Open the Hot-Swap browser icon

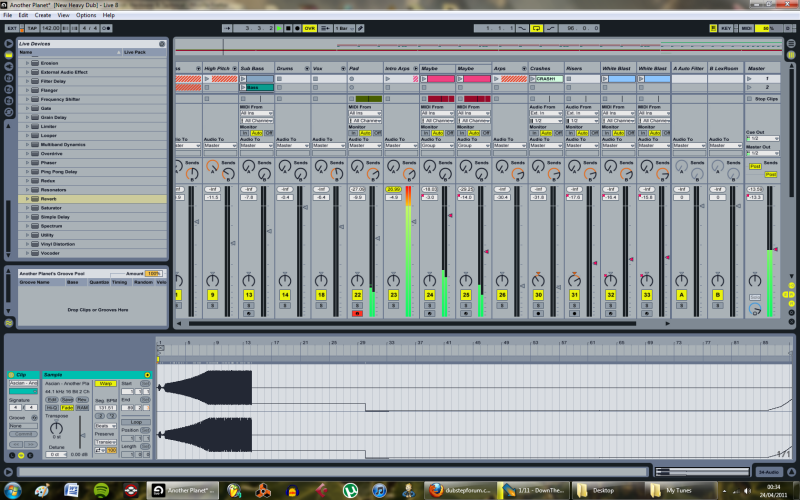[x=9, y=112]
